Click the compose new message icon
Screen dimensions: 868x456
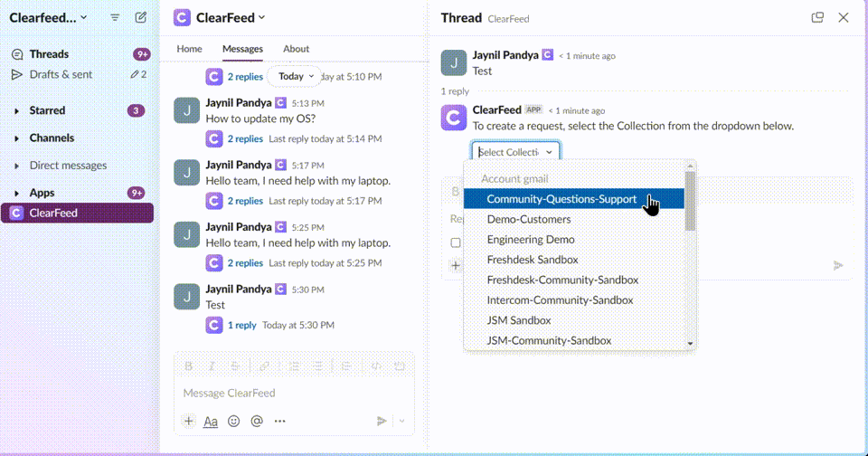point(140,17)
